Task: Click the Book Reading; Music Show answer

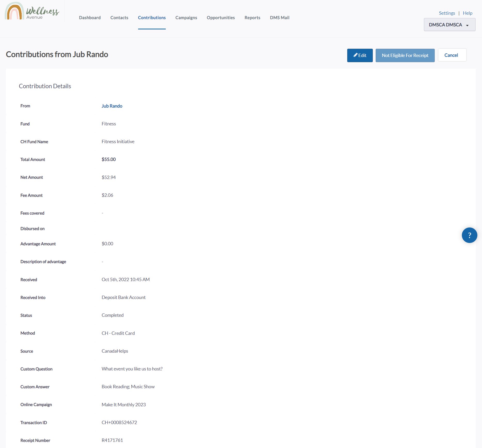Action: [x=128, y=387]
